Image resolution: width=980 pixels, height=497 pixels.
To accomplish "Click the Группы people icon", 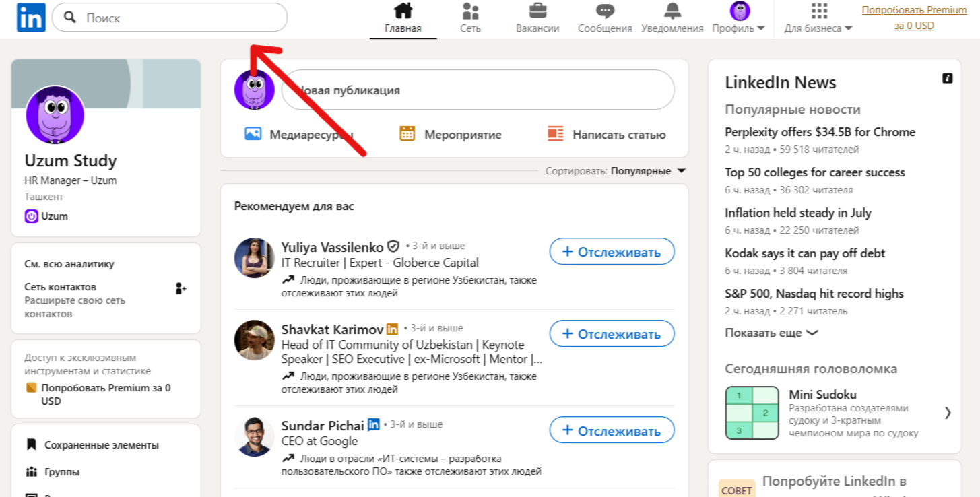I will tap(31, 471).
